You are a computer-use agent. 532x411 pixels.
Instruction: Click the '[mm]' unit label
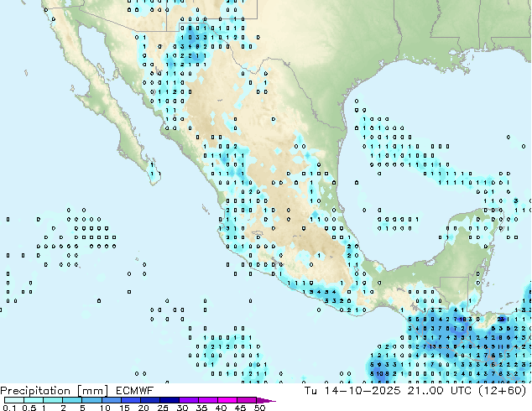coord(93,391)
